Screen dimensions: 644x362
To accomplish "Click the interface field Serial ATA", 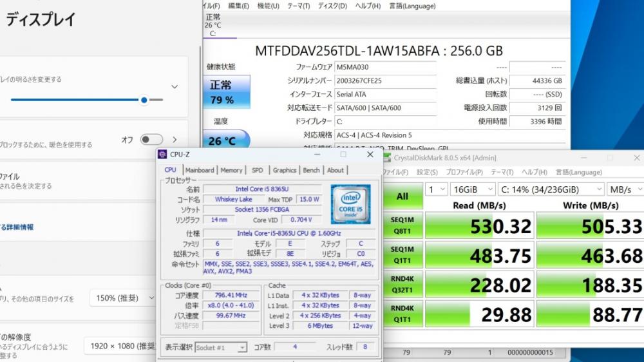I will point(385,94).
